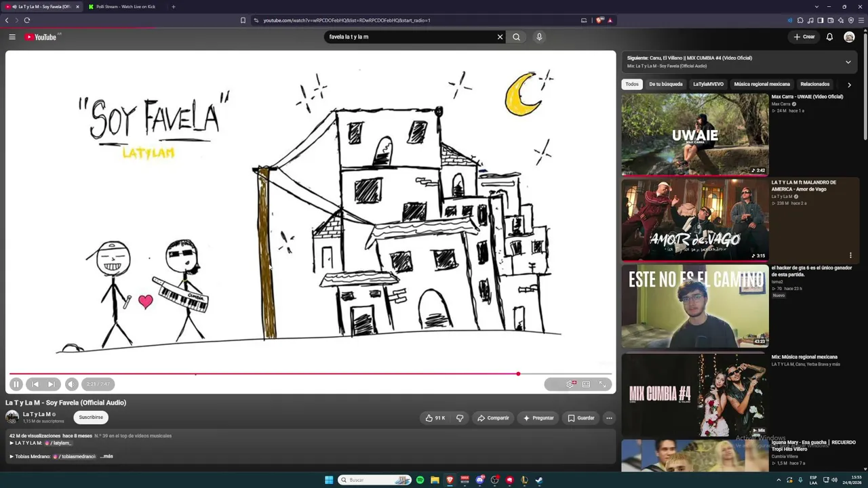Clear the YouTube search box text
Screen dimensions: 868x488
[x=500, y=37]
